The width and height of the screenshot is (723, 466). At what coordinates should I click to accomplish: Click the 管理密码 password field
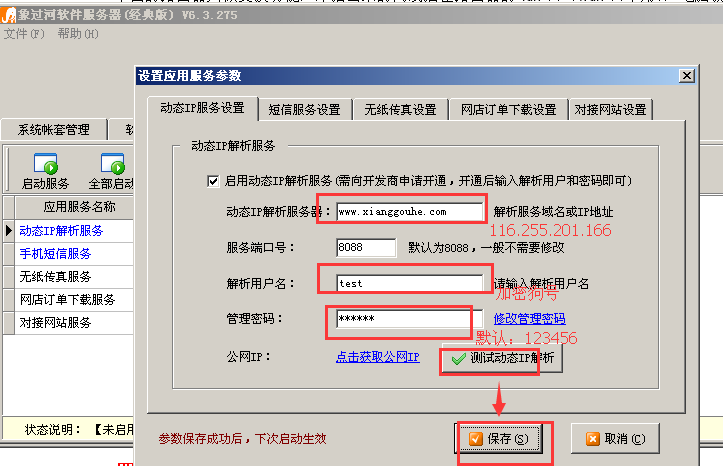click(409, 319)
